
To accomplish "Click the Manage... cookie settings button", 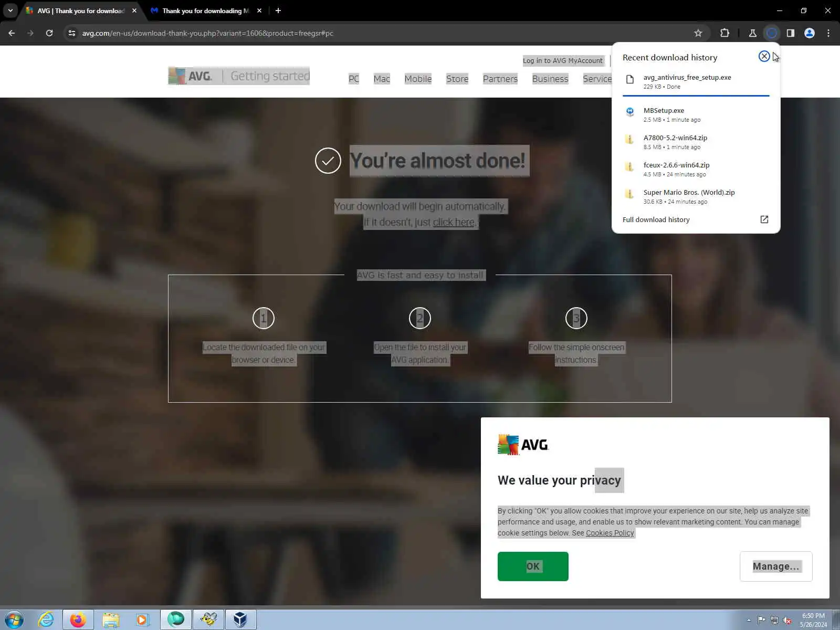I will click(x=776, y=566).
